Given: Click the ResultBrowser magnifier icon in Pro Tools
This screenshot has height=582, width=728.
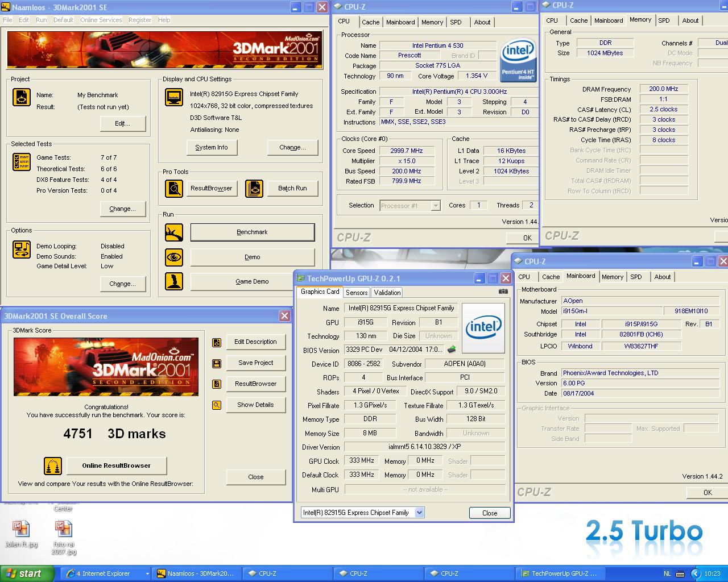Looking at the screenshot, I should 174,188.
